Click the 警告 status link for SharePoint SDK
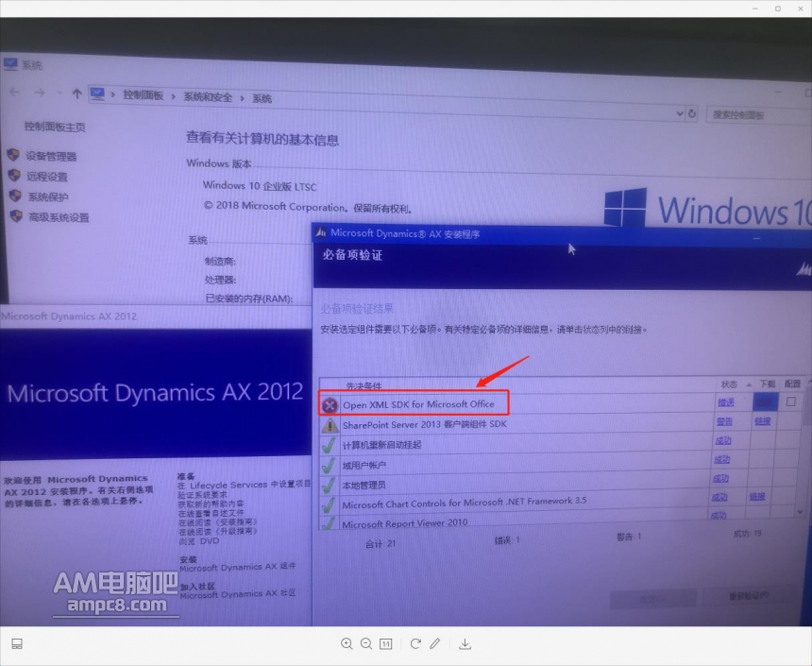Screen dimensions: 812x666 (x=724, y=421)
